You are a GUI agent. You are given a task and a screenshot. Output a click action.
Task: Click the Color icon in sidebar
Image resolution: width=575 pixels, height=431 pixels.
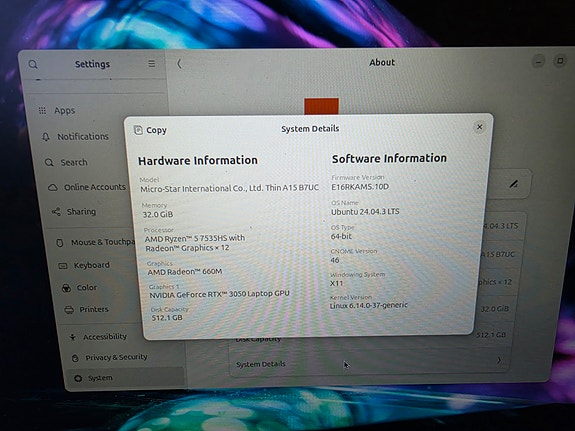pos(66,288)
